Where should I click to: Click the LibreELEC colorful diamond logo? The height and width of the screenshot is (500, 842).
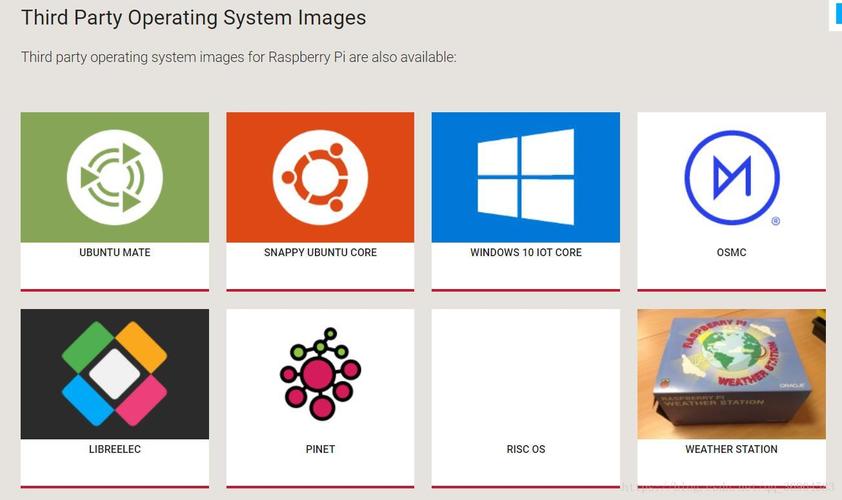(x=115, y=373)
